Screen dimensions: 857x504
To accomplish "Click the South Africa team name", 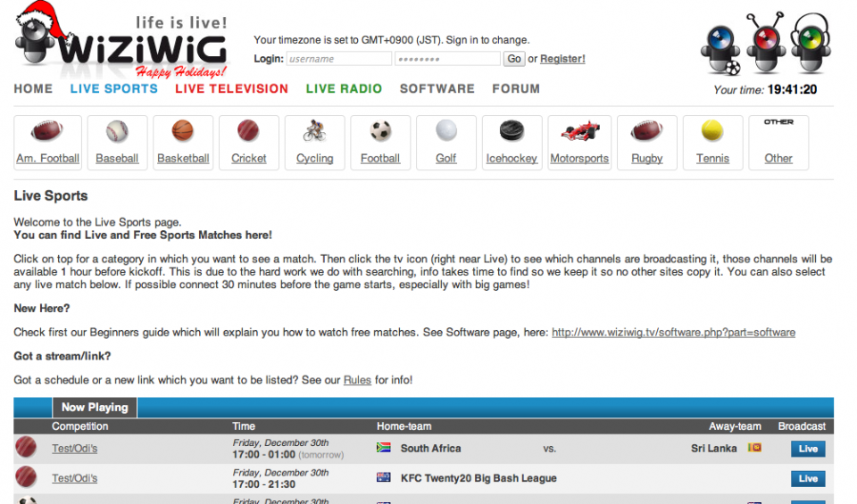I will pyautogui.click(x=430, y=449).
